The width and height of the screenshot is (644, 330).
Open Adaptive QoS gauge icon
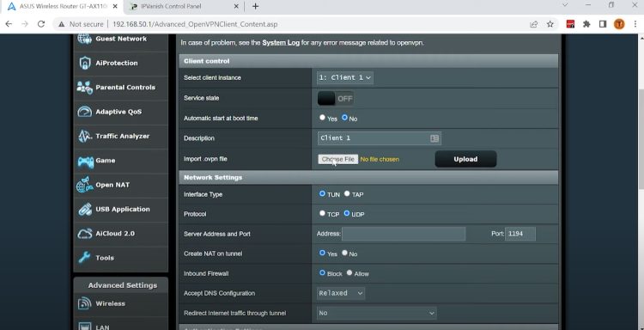point(85,112)
